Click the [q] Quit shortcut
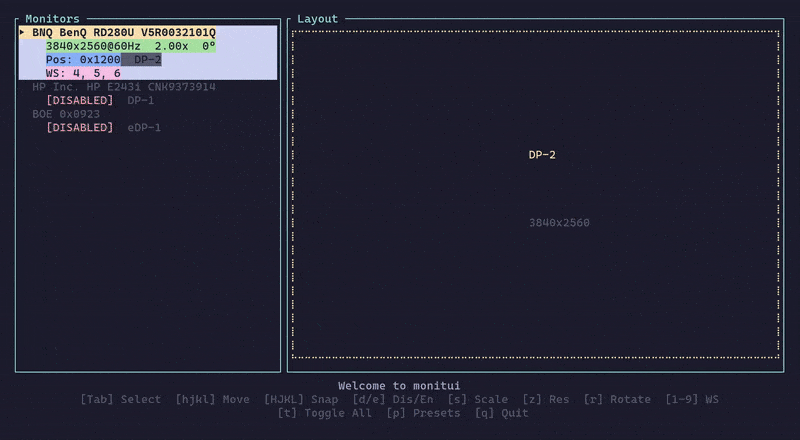This screenshot has height=440, width=800. point(500,413)
